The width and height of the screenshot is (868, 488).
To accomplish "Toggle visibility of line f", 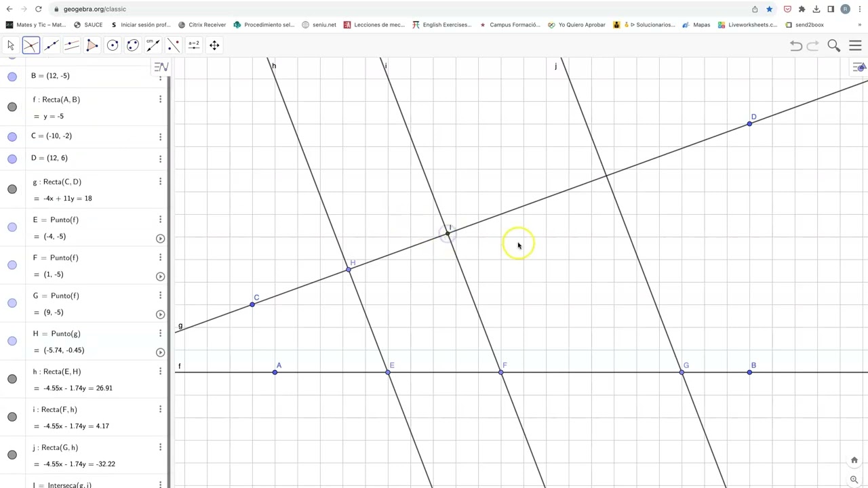I will [12, 107].
